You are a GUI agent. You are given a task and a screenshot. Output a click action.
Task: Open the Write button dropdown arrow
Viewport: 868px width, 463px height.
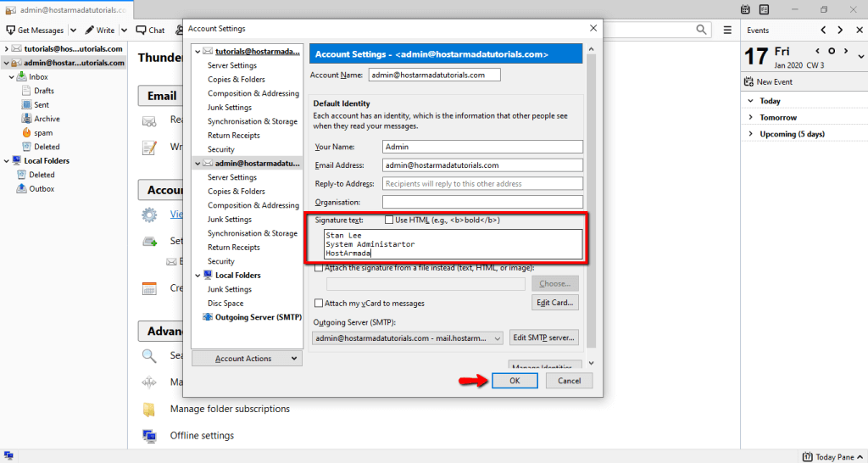click(x=124, y=31)
